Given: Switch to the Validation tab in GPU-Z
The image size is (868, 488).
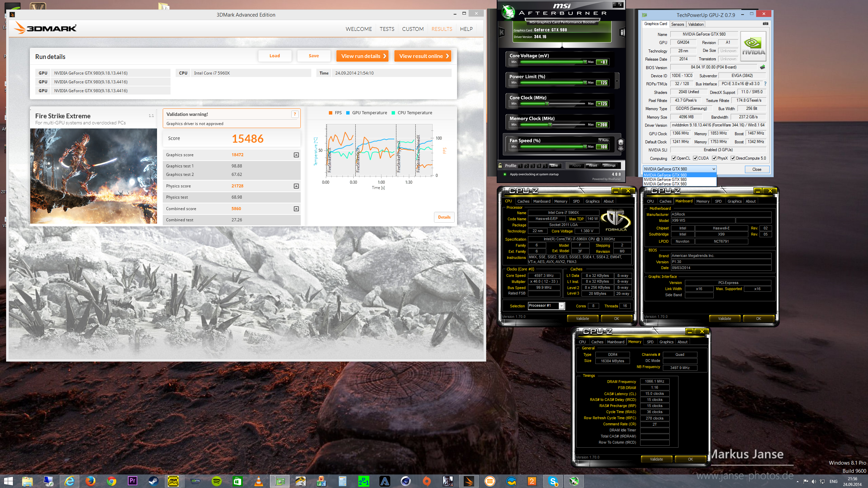Looking at the screenshot, I should (x=696, y=24).
